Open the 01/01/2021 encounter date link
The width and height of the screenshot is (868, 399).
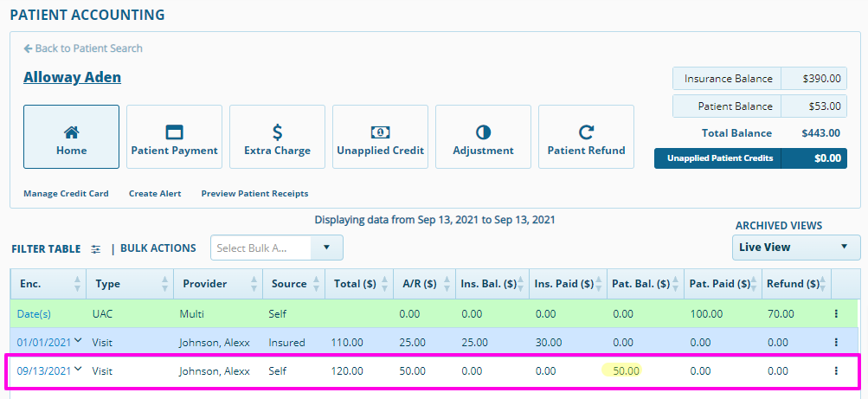[x=44, y=343]
